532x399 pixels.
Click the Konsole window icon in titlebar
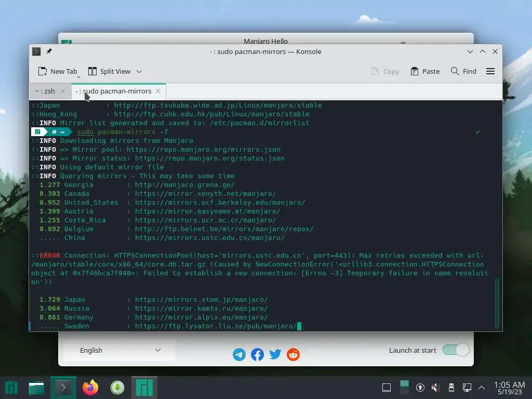[x=36, y=51]
